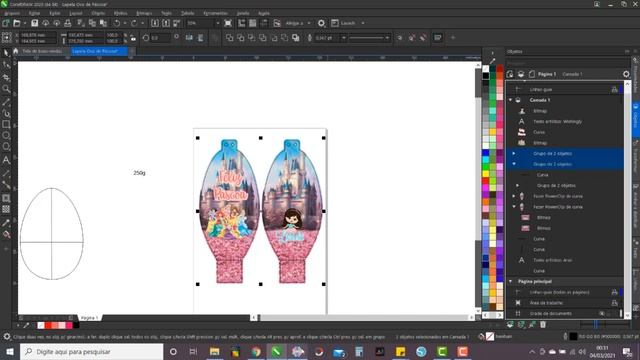Screen dimensions: 640x360
Task: Toggle lock on Linhas-guia layer
Action: pos(614,89)
